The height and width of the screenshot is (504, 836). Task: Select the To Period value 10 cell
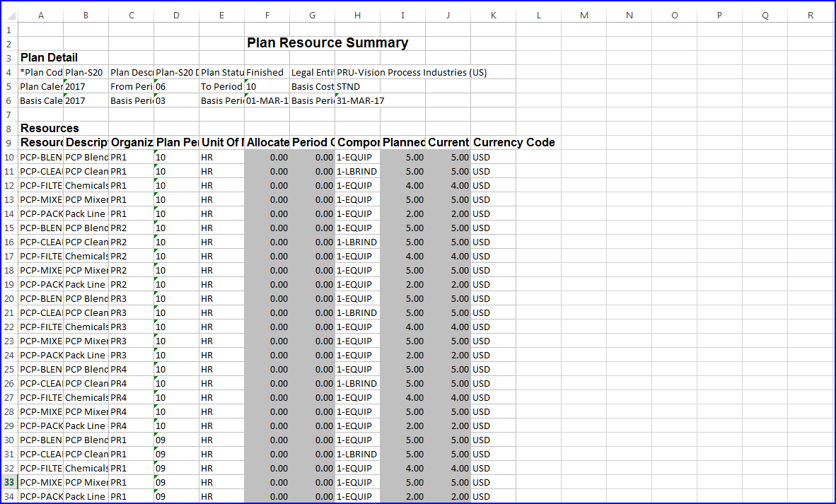point(267,86)
